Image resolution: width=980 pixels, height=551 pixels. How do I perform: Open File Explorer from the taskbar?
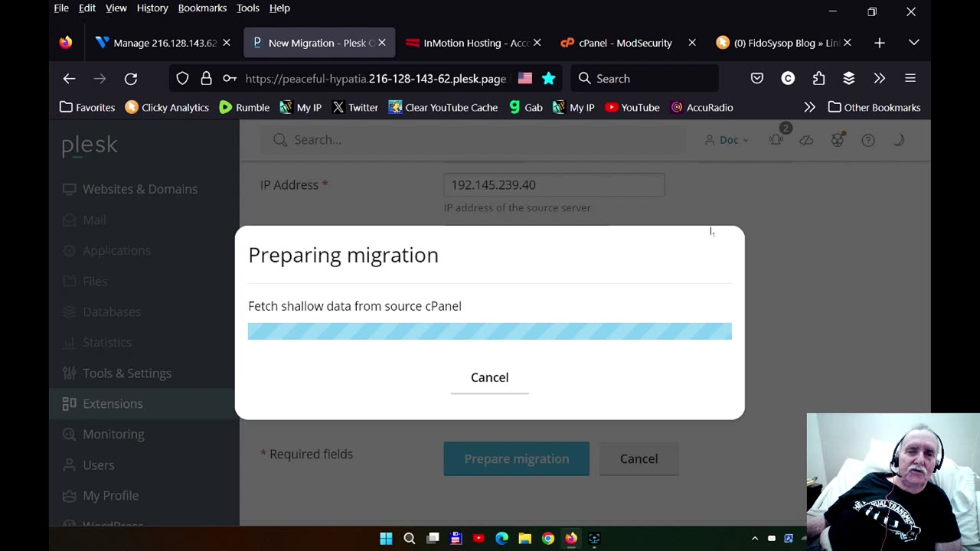coord(524,538)
